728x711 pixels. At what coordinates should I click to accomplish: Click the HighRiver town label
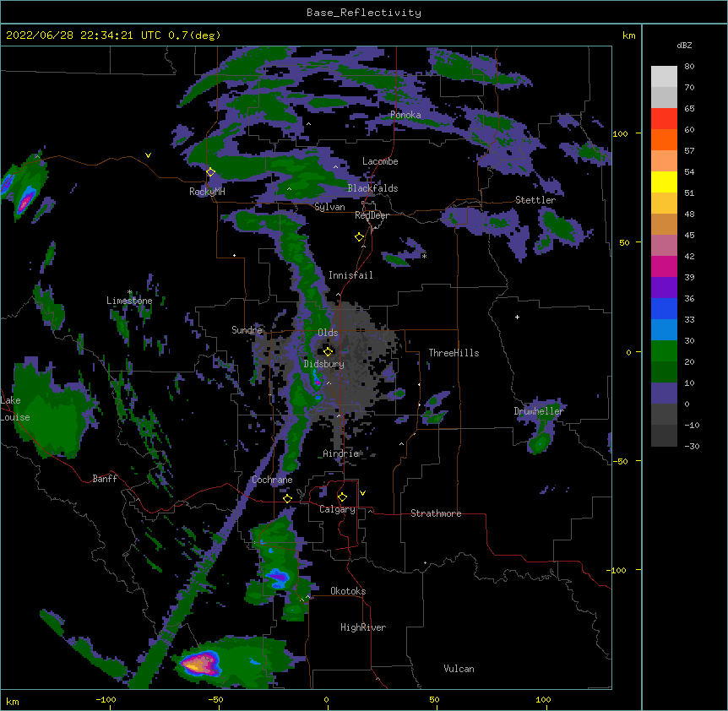[x=362, y=627]
